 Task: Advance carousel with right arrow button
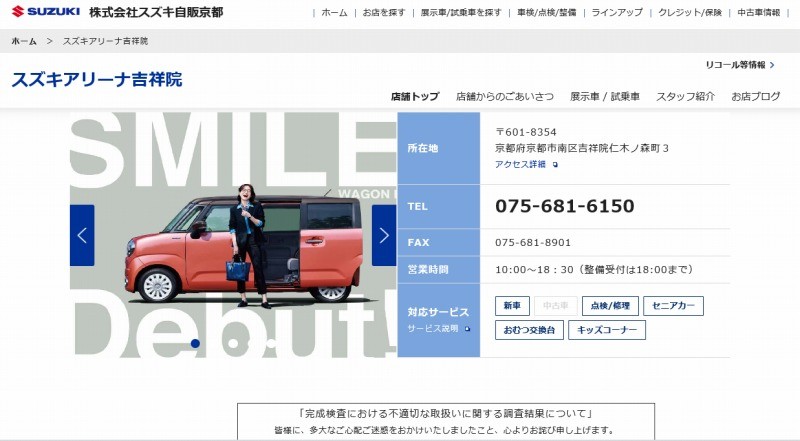pos(384,235)
